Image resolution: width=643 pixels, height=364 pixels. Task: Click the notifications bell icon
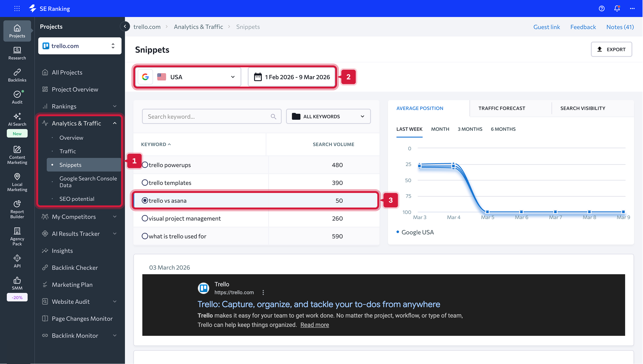coord(617,8)
